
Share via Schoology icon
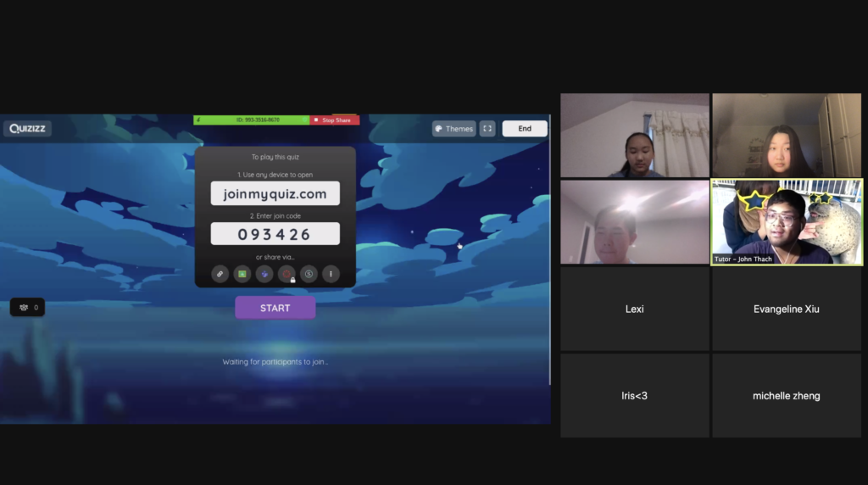point(309,274)
